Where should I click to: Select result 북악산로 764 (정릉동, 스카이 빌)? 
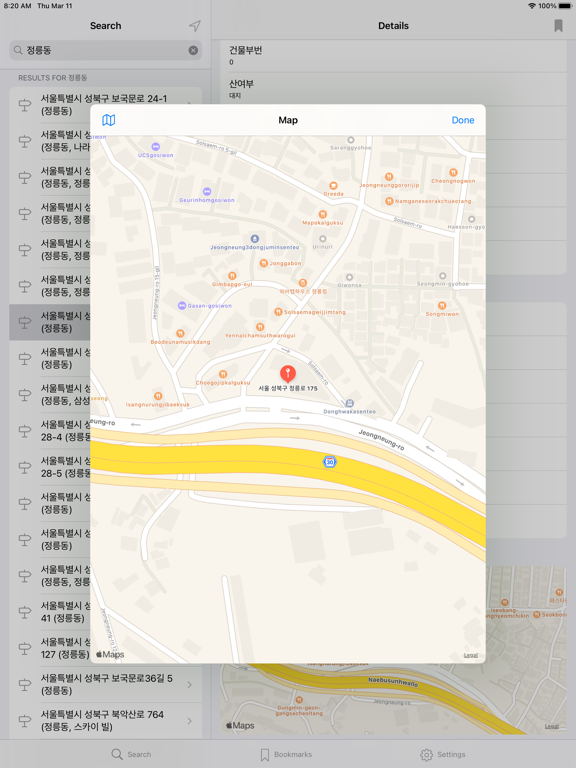click(105, 720)
